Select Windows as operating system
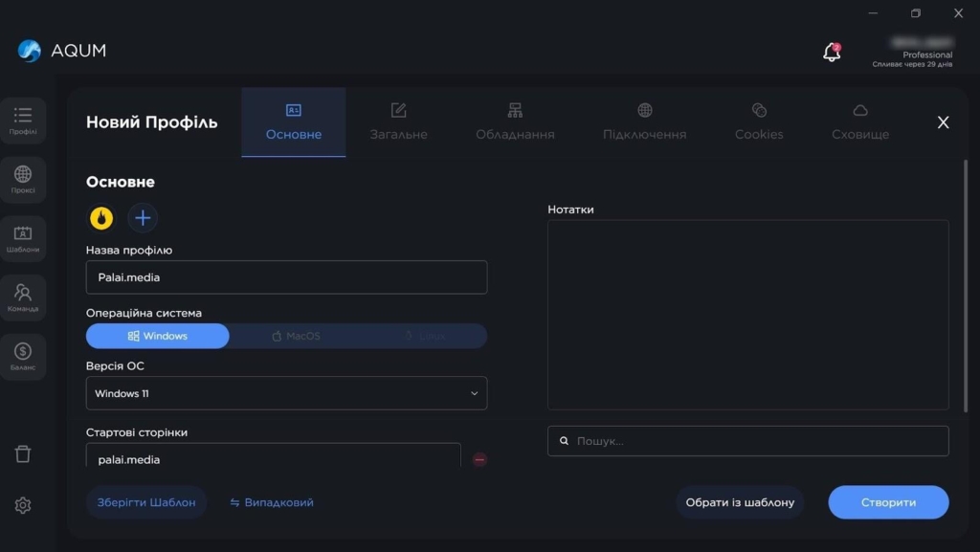Viewport: 980px width, 552px height. point(158,336)
